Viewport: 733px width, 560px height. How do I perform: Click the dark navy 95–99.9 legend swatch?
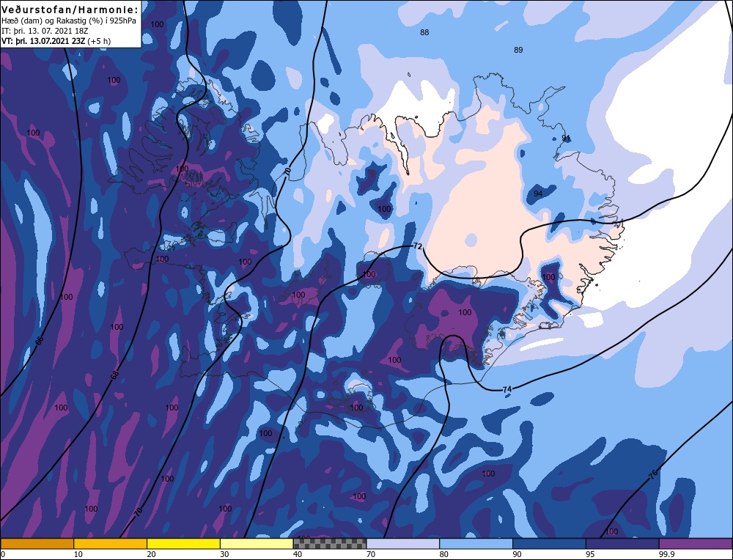pyautogui.click(x=622, y=543)
